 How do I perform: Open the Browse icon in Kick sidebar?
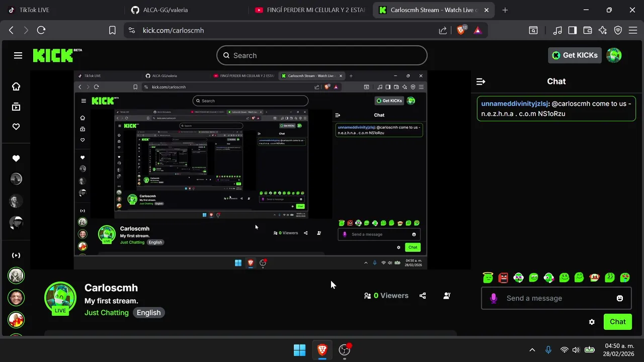tap(16, 107)
